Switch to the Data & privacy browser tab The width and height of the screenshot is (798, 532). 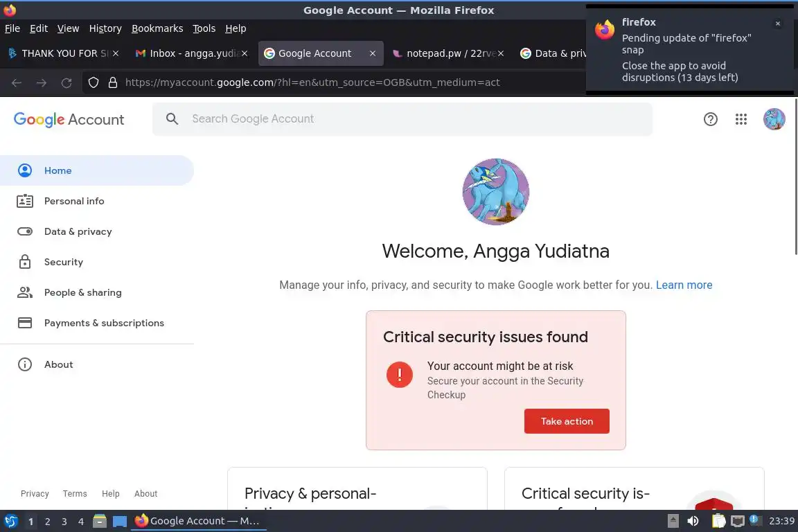[553, 53]
